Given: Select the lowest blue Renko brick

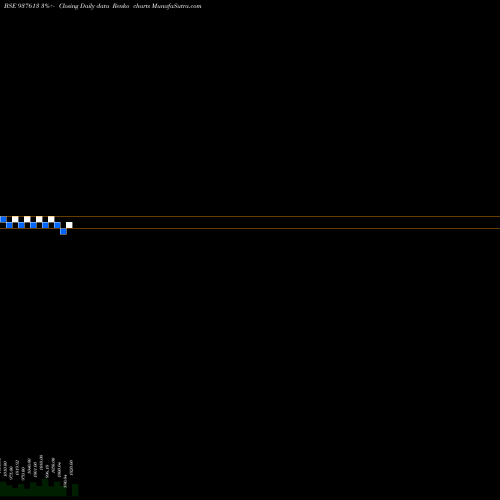Looking at the screenshot, I should point(63,231).
